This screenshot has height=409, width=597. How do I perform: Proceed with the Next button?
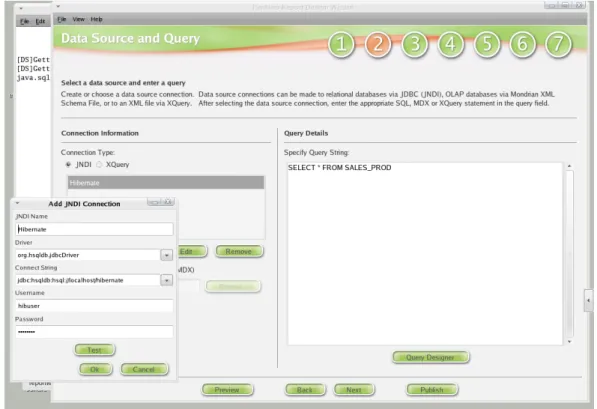(x=354, y=390)
